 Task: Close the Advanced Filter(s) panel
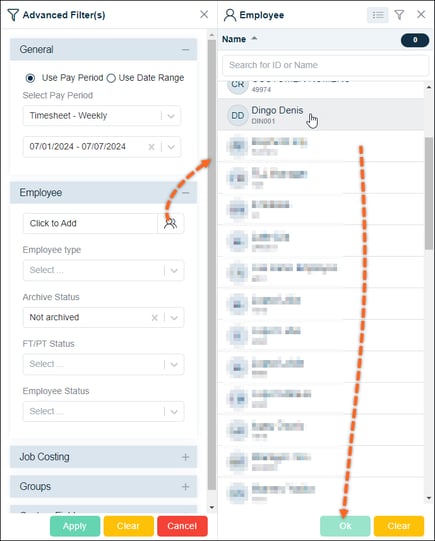click(204, 14)
